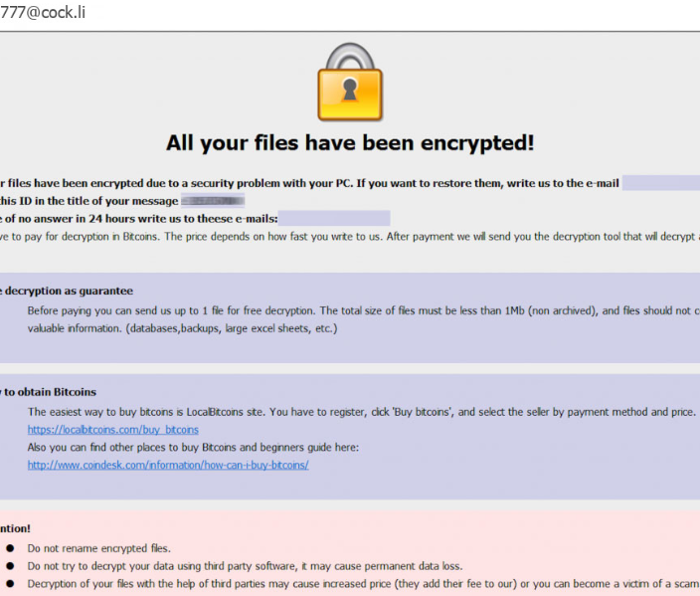Open the localbitcoins.com buy bitcoins link
The width and height of the screenshot is (700, 596).
tap(112, 430)
